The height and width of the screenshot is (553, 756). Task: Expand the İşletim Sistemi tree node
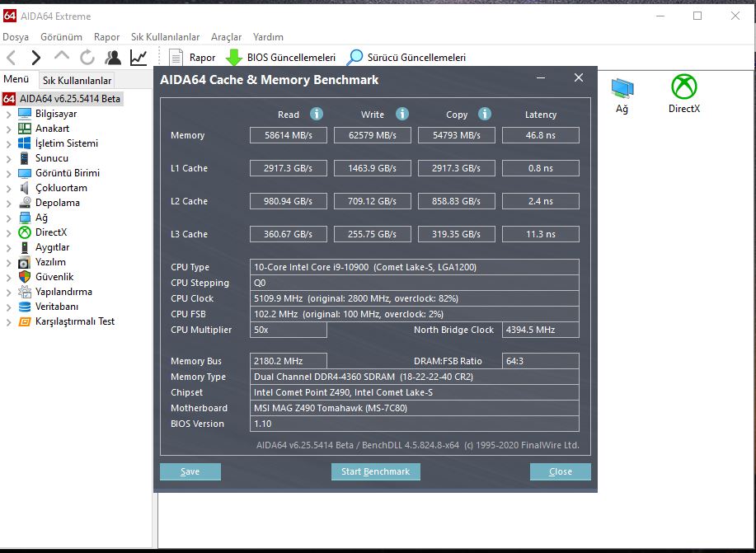[9, 143]
